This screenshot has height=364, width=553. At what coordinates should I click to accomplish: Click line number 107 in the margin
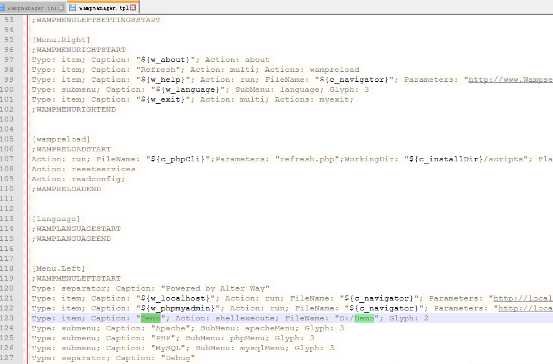[7, 159]
